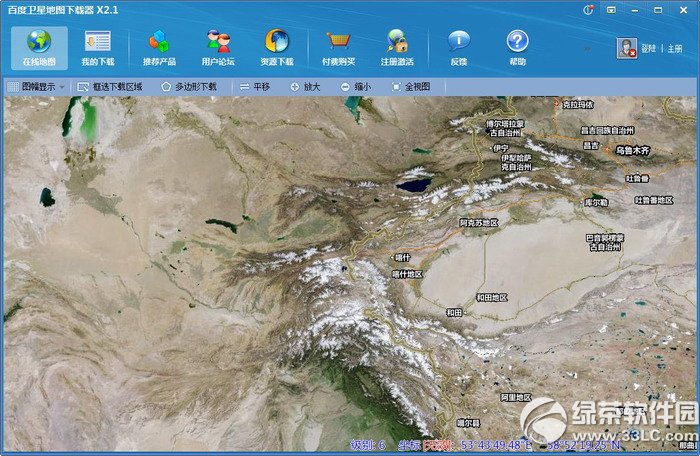This screenshot has width=700, height=456.
Task: Open the title bar menu dropdown icon
Action: point(611,10)
